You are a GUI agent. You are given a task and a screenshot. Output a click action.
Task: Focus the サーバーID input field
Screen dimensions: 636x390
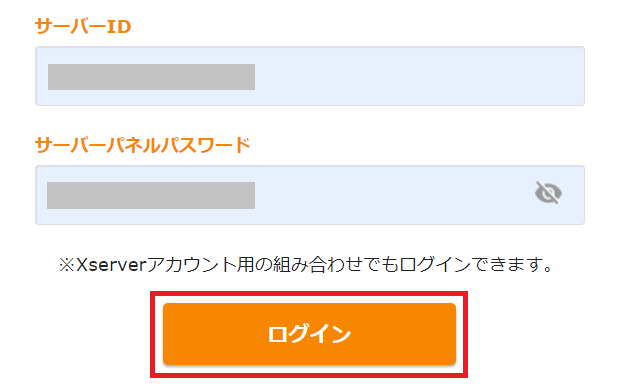[310, 76]
